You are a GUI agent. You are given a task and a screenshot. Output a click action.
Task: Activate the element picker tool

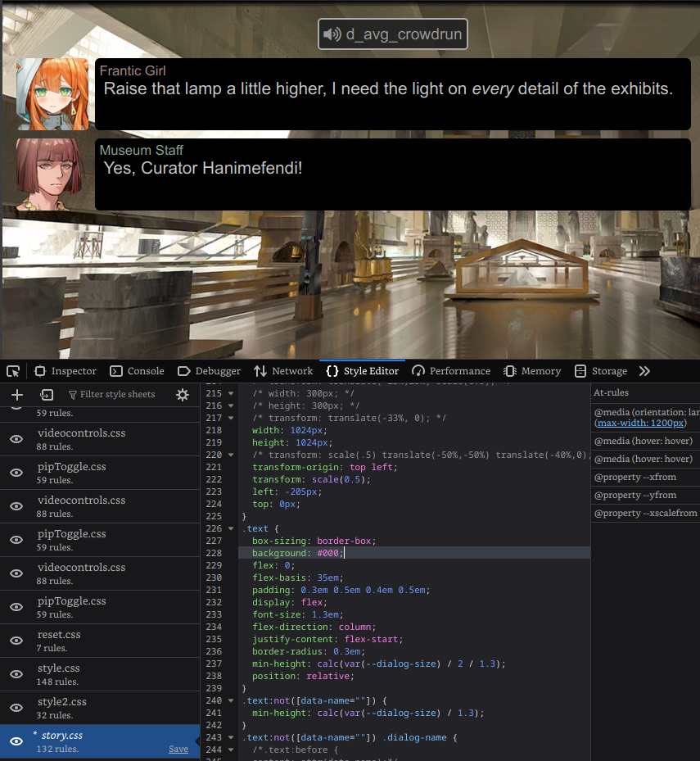(13, 371)
